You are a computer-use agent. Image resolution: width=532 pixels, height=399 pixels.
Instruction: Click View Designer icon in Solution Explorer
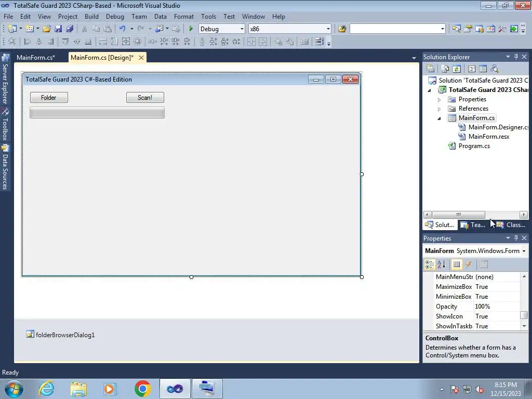coord(483,69)
